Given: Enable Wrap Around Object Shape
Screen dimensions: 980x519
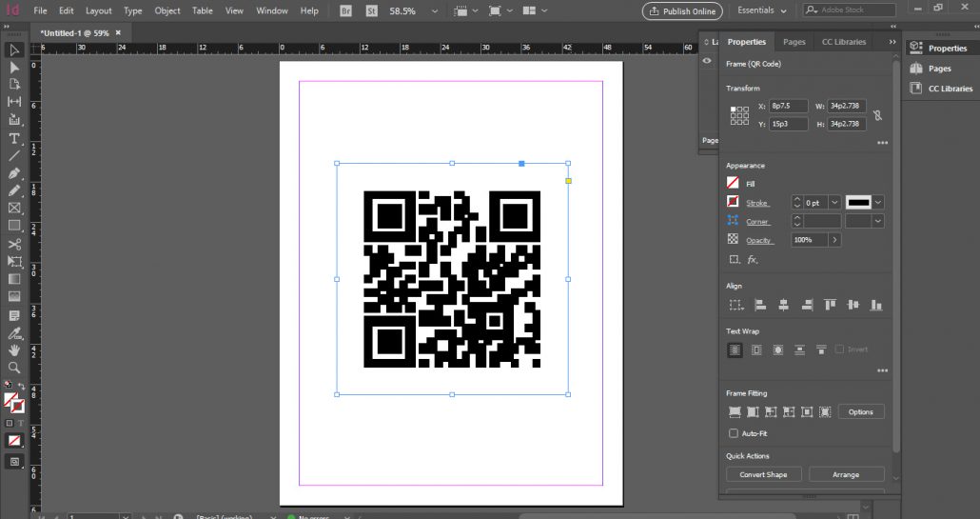Looking at the screenshot, I should tap(778, 350).
